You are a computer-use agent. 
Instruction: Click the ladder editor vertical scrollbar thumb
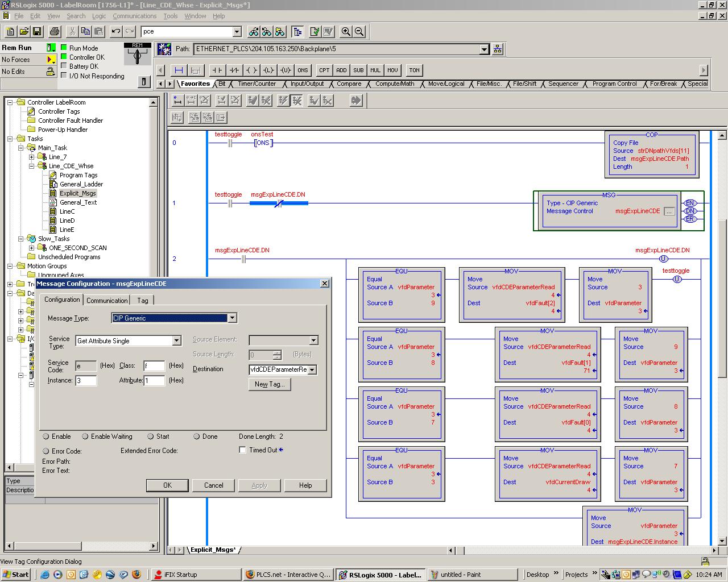722,298
